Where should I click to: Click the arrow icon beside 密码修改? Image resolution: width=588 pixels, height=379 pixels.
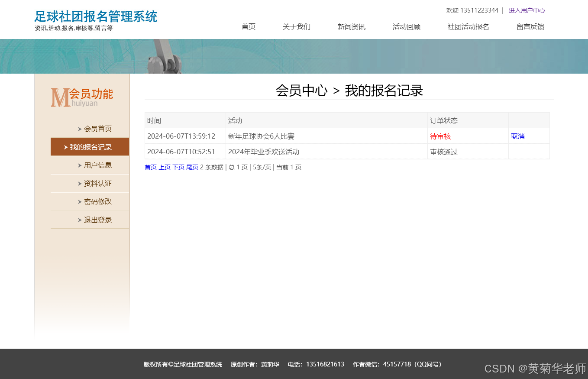tap(80, 202)
